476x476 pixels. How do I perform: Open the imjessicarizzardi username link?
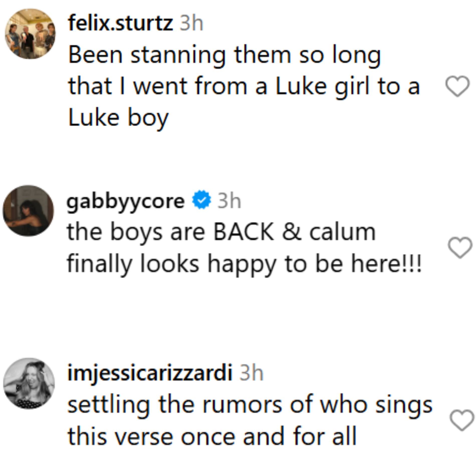pyautogui.click(x=150, y=373)
